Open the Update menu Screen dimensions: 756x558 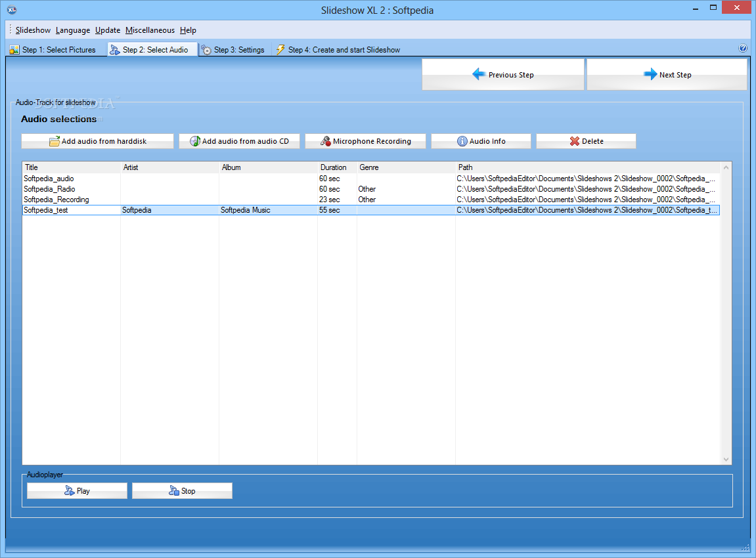click(x=108, y=30)
